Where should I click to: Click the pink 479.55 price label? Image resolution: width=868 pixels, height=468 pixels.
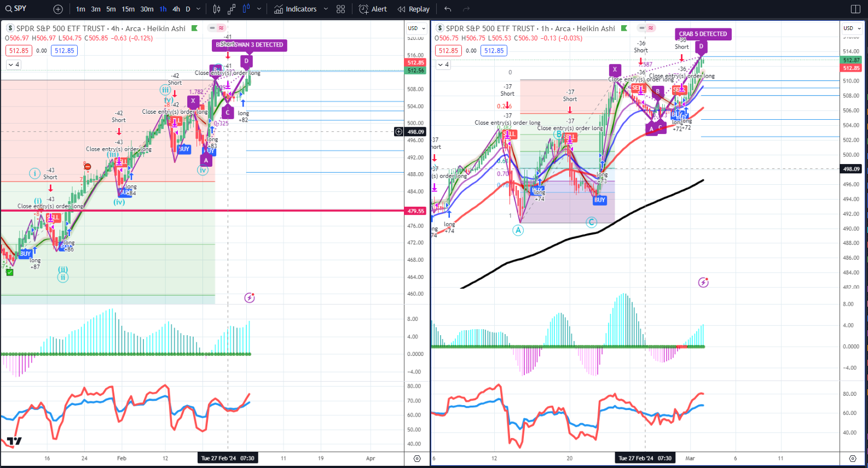coord(415,211)
